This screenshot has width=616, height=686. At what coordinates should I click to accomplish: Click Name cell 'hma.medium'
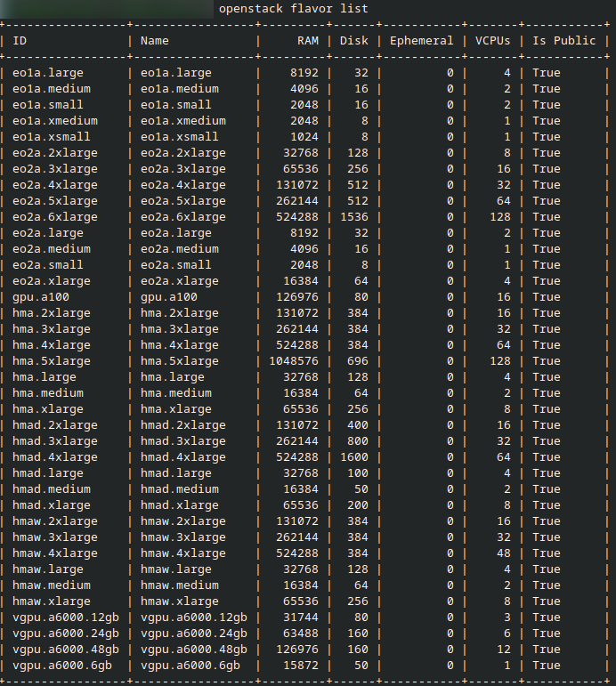tap(176, 393)
